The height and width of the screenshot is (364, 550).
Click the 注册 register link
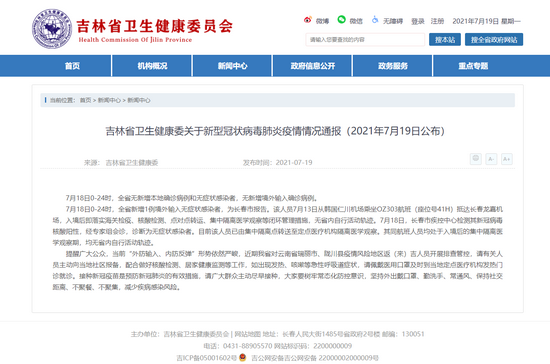pos(437,21)
